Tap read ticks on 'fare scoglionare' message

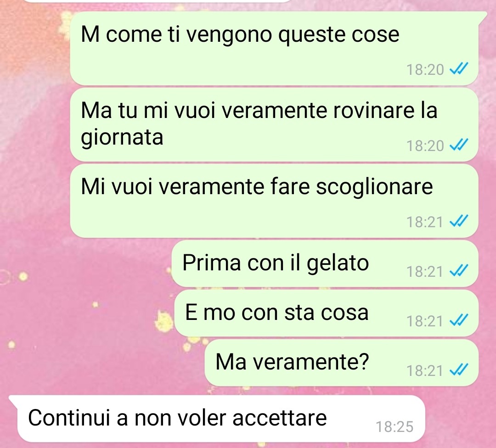pos(459,221)
